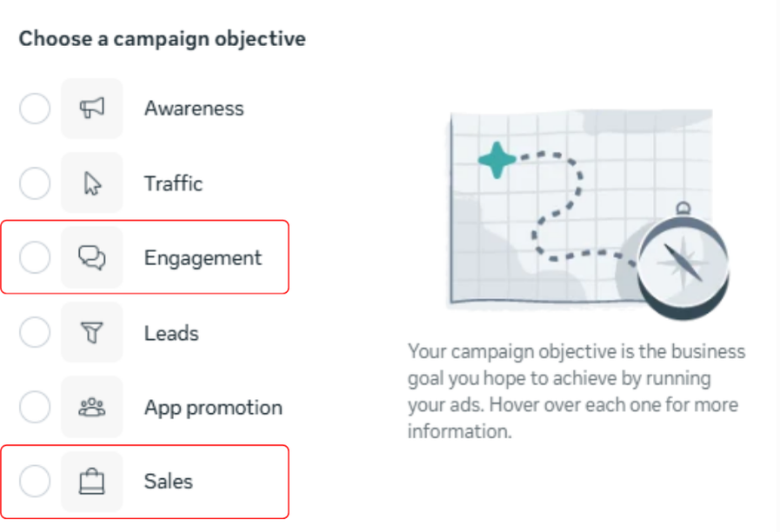Click the App promotion objective label
Viewport: 780px width, 532px height.
click(x=213, y=407)
